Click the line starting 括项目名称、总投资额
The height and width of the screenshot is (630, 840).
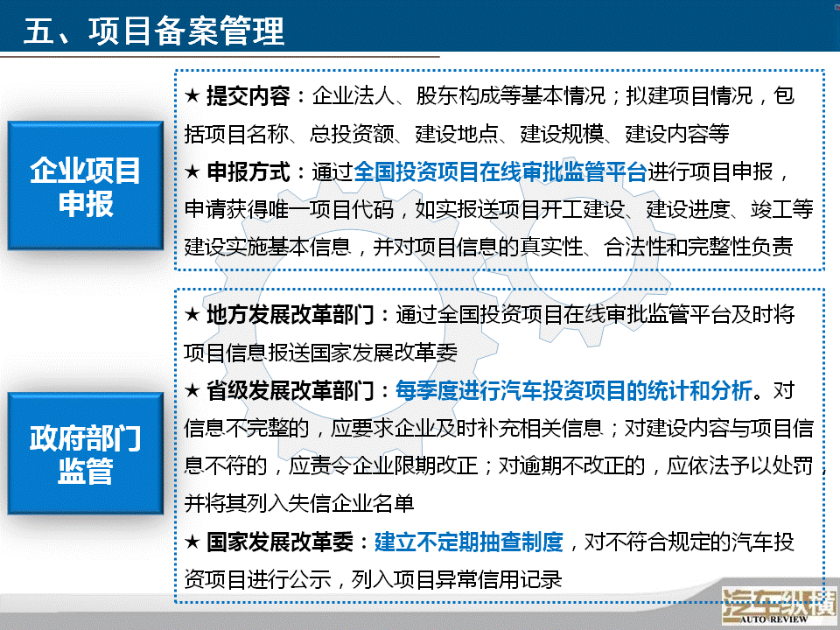click(x=457, y=134)
